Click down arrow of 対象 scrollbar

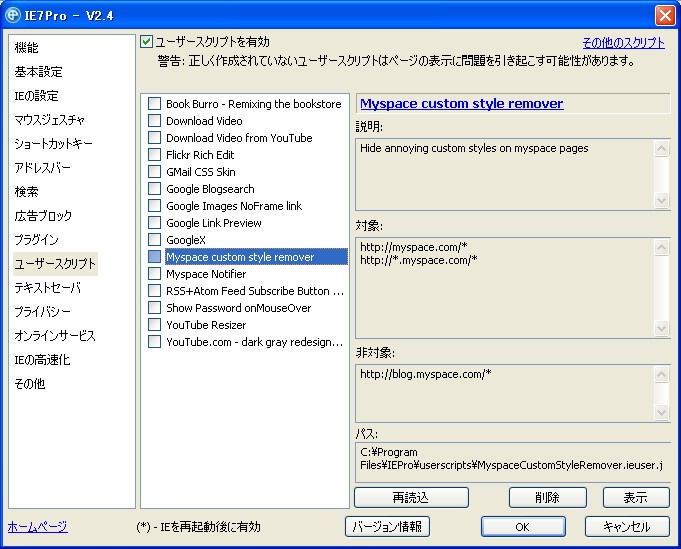click(661, 328)
